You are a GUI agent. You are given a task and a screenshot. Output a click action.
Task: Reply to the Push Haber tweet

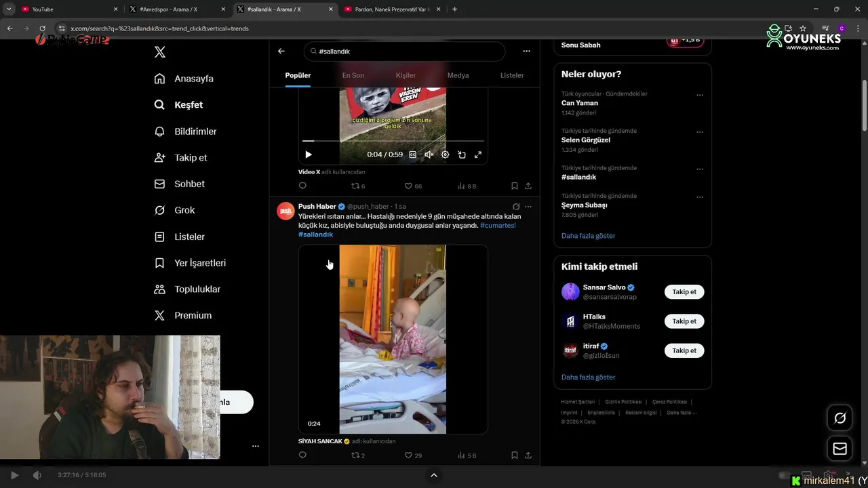coord(302,455)
